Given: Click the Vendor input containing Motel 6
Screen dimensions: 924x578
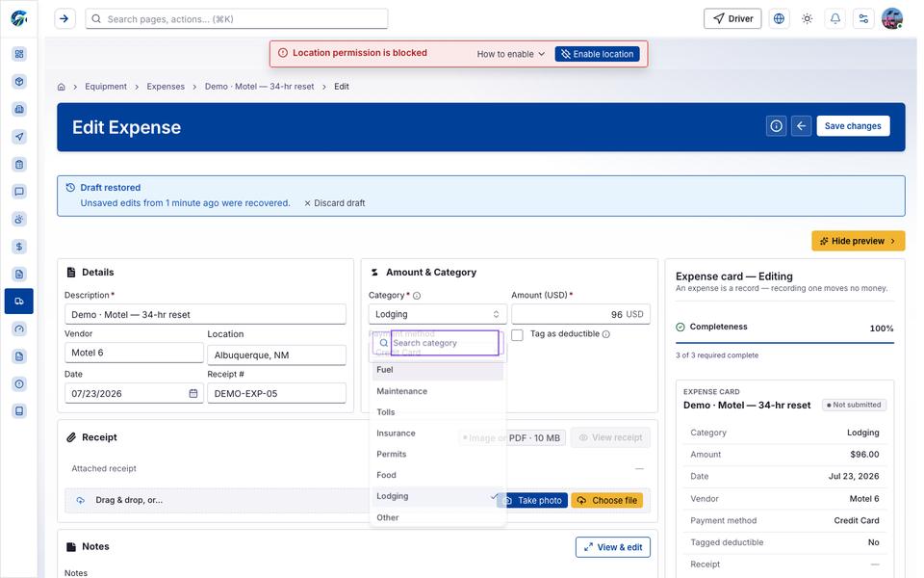Looking at the screenshot, I should point(134,353).
